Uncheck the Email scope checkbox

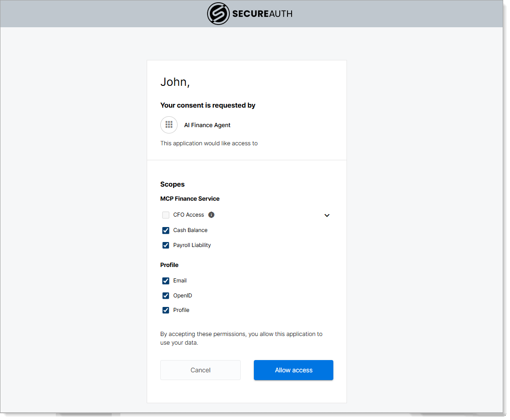pyautogui.click(x=166, y=281)
